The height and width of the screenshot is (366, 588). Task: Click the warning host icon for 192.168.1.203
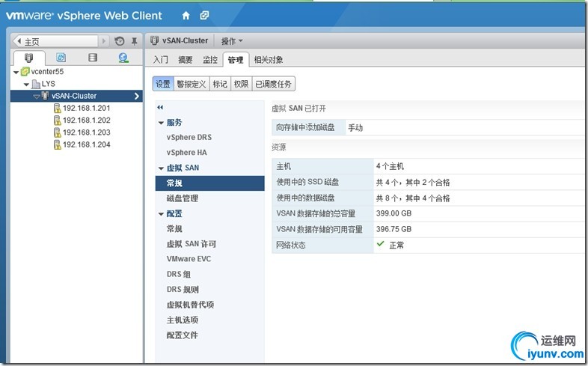click(x=57, y=132)
